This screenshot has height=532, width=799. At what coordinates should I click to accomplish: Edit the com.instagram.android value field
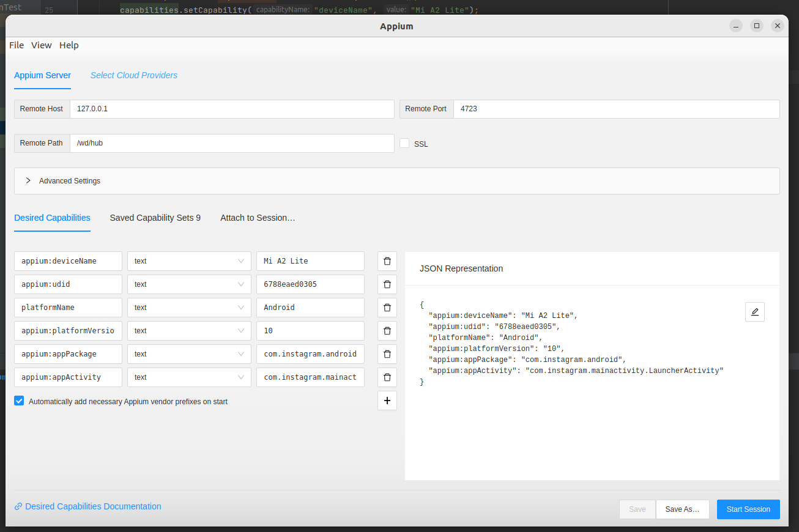click(310, 354)
